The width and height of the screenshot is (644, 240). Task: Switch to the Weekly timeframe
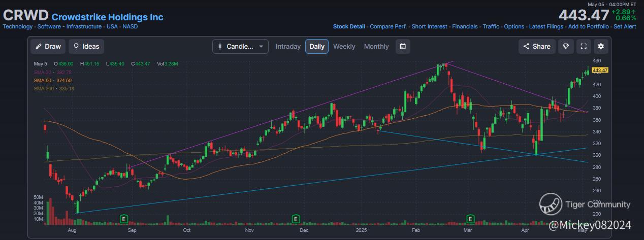(x=344, y=46)
